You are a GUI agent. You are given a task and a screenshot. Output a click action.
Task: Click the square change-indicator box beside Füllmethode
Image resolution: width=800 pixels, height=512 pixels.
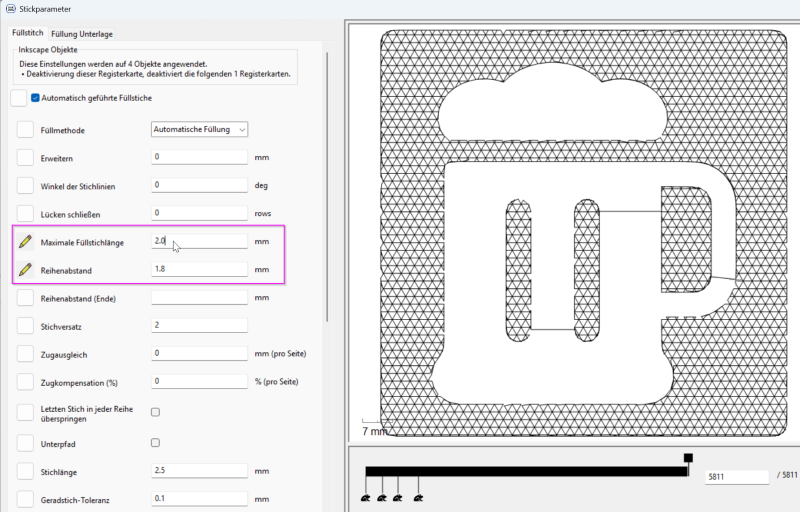click(25, 129)
